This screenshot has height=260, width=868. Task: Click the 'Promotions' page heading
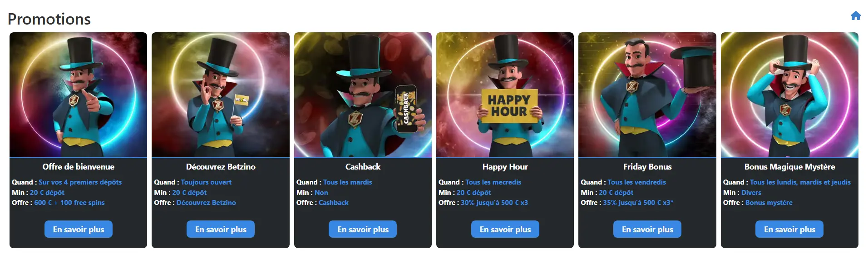tap(49, 19)
